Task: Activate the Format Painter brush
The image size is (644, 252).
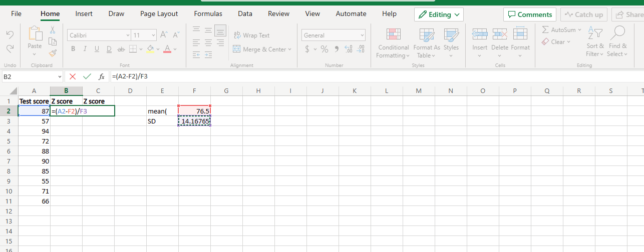Action: point(53,52)
